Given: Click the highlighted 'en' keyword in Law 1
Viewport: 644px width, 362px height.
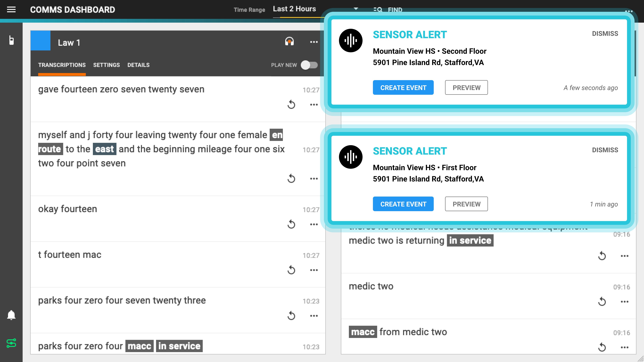Looking at the screenshot, I should (276, 135).
